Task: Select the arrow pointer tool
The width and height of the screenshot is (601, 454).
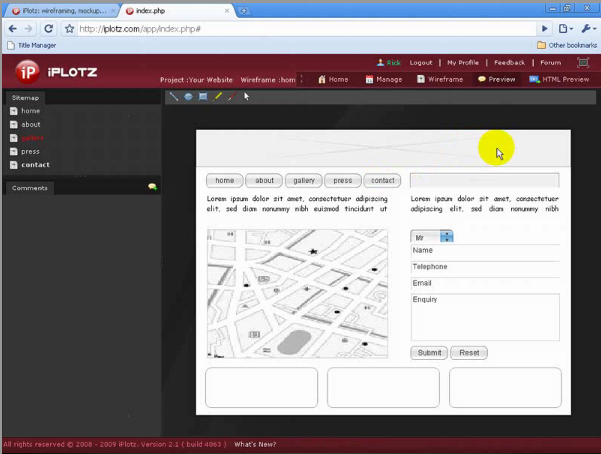Action: pyautogui.click(x=246, y=97)
